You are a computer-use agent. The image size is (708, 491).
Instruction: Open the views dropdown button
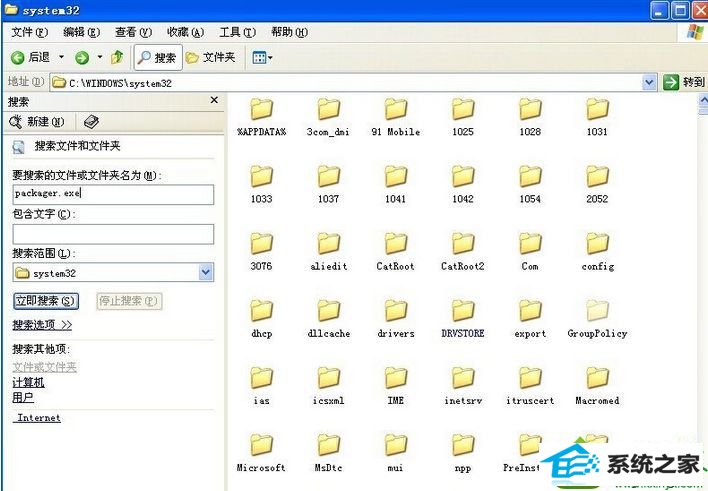262,57
